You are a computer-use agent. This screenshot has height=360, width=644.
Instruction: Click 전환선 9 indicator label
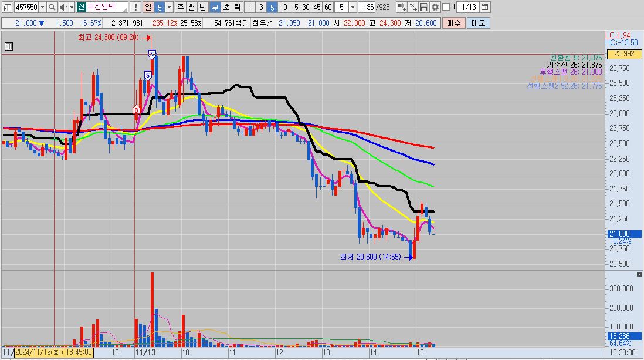(576, 58)
